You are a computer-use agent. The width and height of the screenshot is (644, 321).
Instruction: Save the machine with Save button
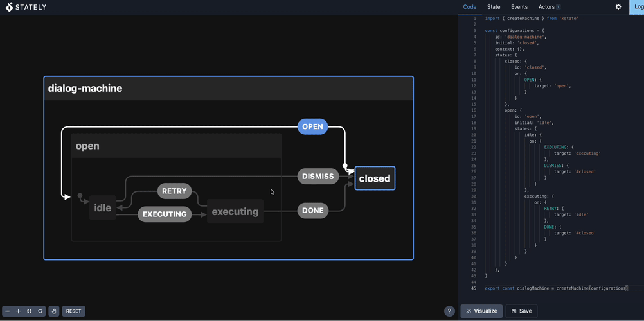(x=521, y=311)
